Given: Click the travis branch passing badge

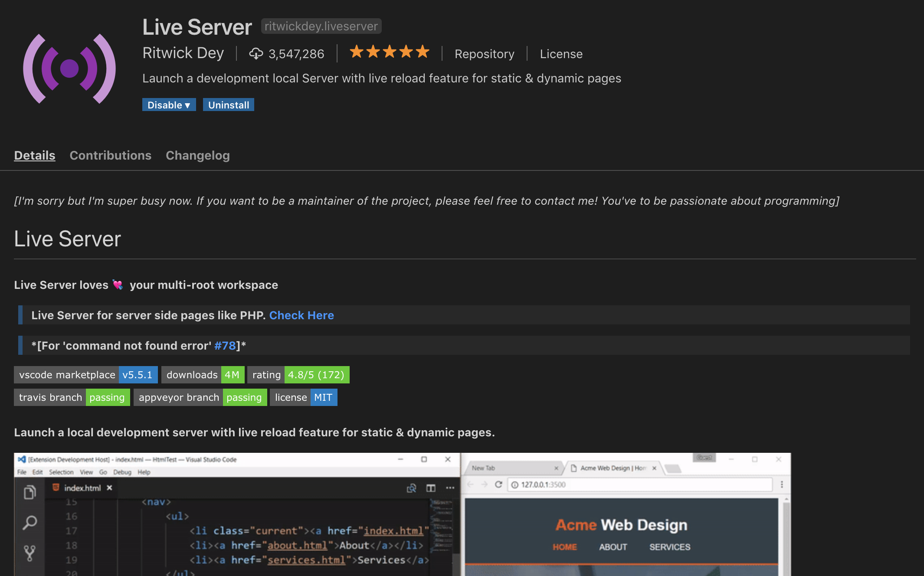Looking at the screenshot, I should [72, 397].
